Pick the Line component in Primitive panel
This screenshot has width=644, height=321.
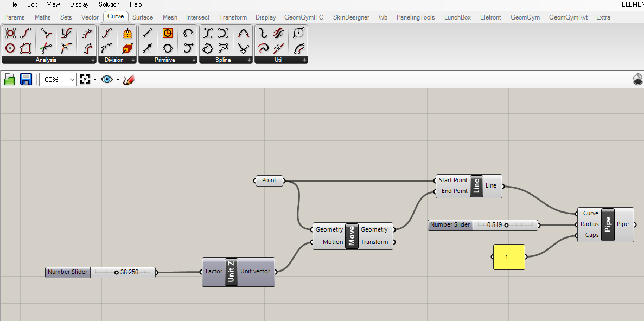point(147,33)
